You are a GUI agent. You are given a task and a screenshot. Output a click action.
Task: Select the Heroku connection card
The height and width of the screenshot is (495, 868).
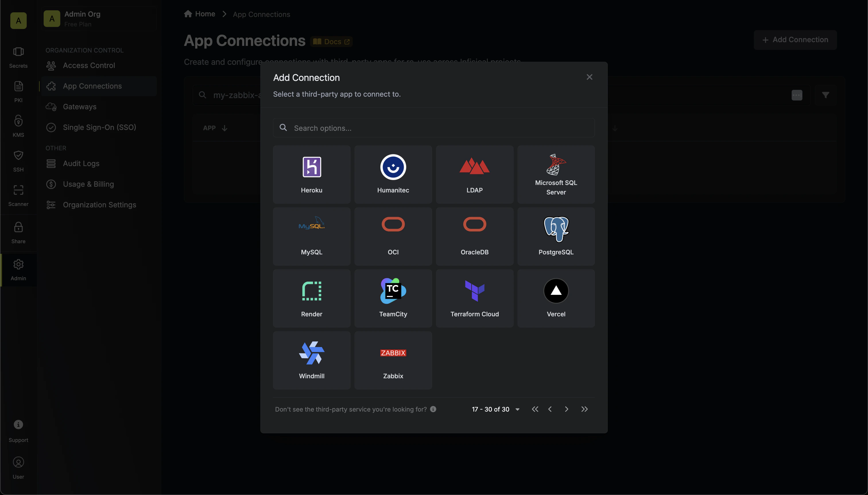pos(311,174)
